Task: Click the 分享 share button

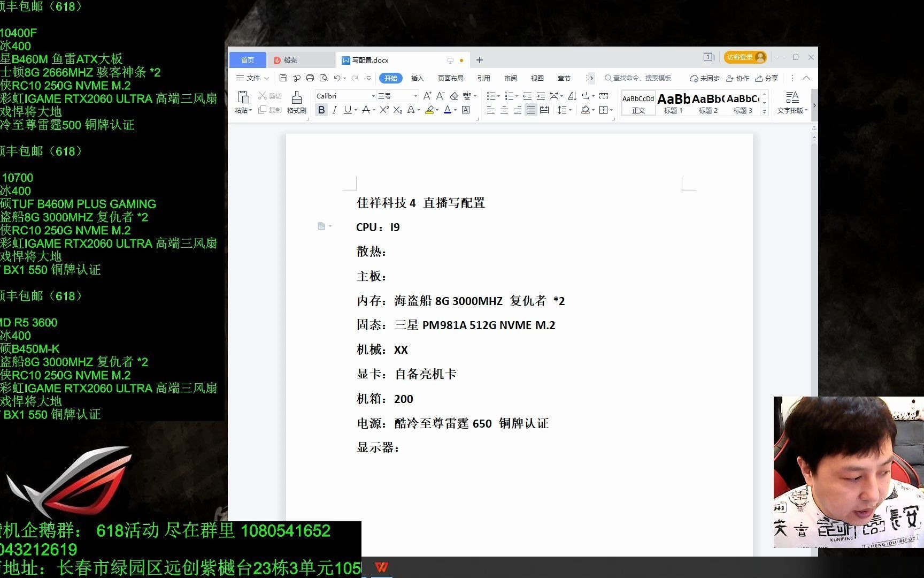Action: click(766, 78)
